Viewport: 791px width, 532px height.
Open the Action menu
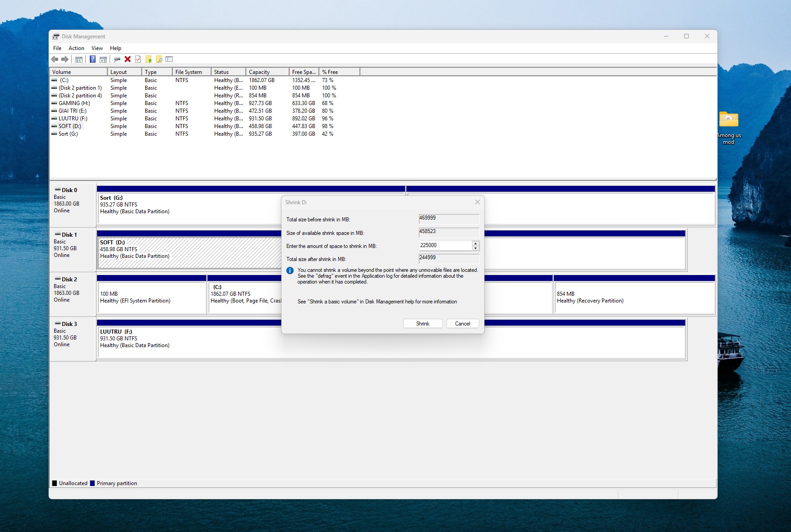tap(76, 48)
